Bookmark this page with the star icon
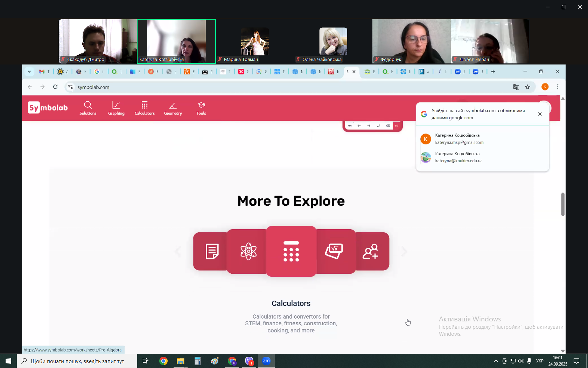The width and height of the screenshot is (588, 368). tap(527, 87)
